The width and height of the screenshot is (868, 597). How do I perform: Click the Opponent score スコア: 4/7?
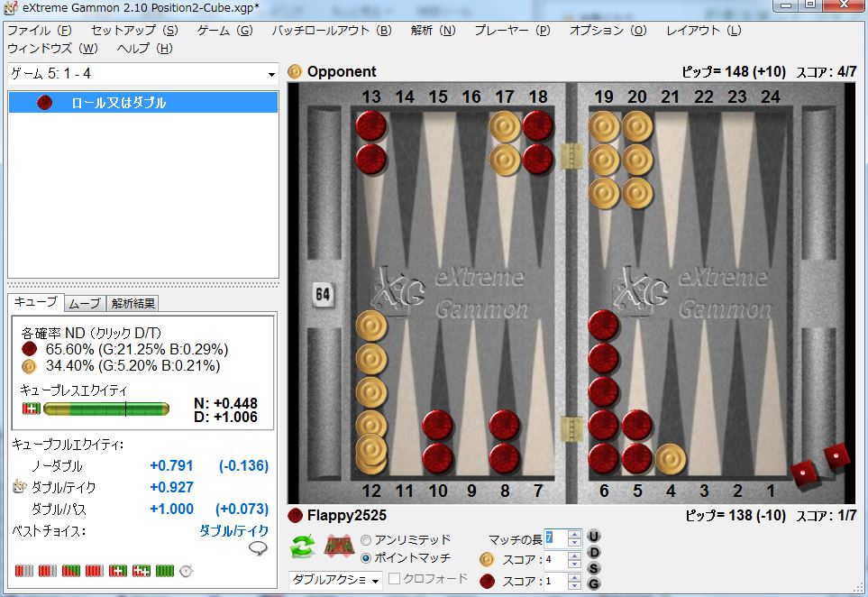(x=827, y=72)
